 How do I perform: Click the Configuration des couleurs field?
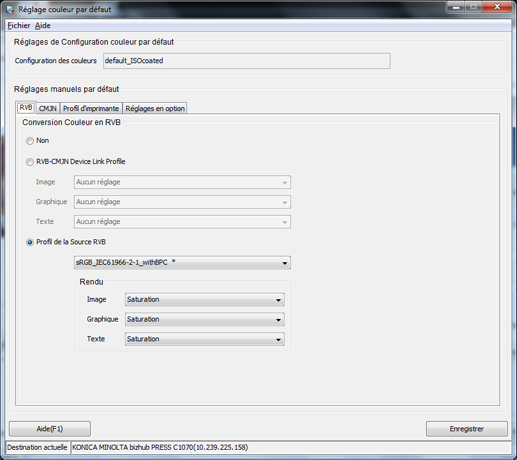coord(247,61)
